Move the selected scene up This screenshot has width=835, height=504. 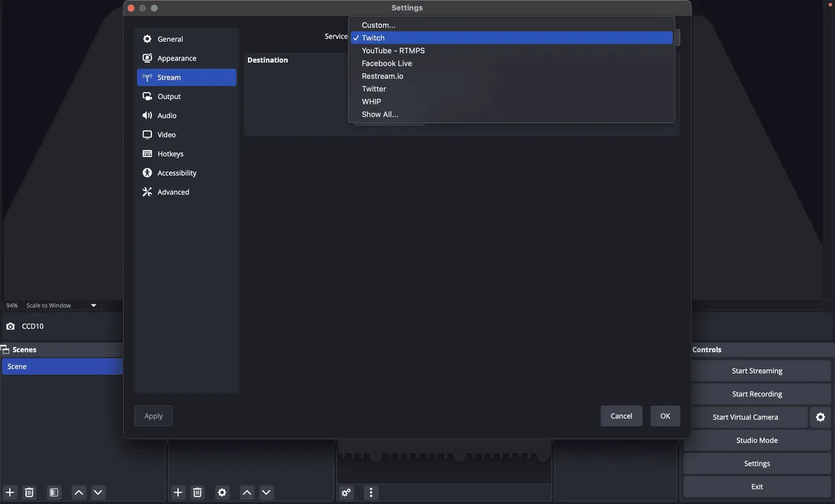click(x=79, y=492)
